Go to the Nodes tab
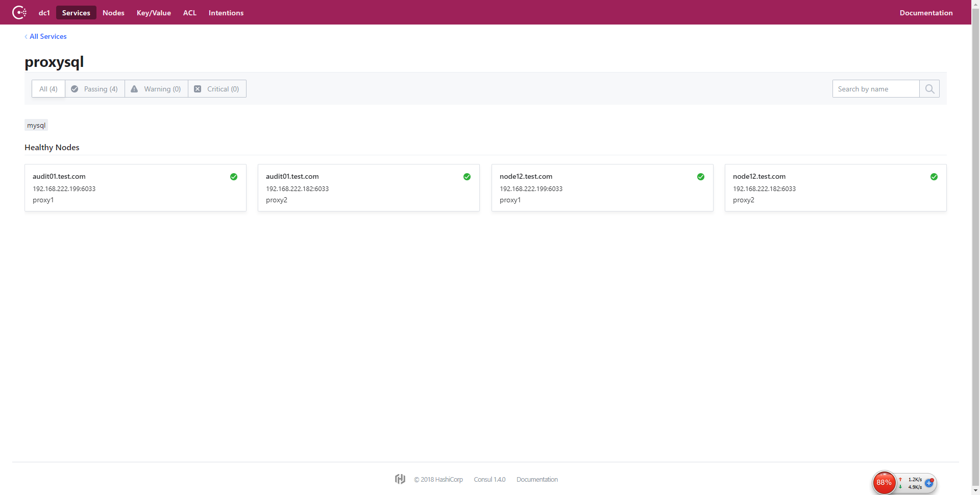Viewport: 980px width, 495px height. click(x=113, y=13)
